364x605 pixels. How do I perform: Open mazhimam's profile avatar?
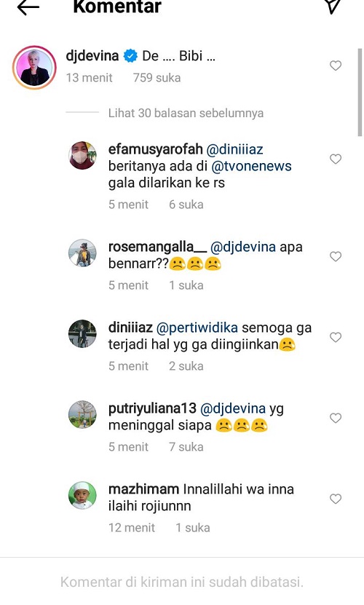(x=82, y=495)
